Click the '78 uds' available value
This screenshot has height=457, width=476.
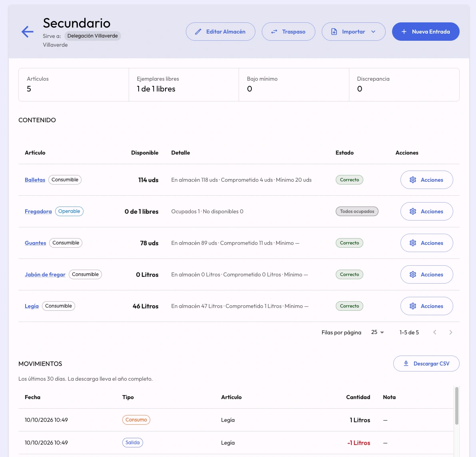point(149,243)
